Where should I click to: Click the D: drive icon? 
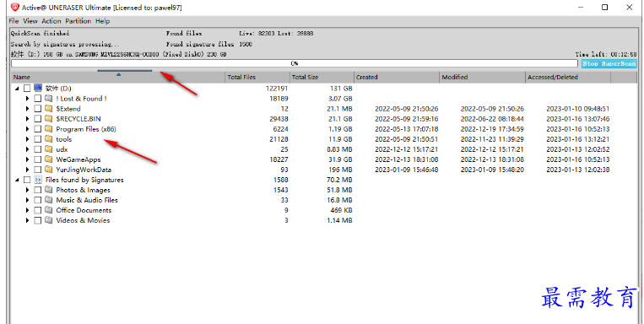coord(38,89)
